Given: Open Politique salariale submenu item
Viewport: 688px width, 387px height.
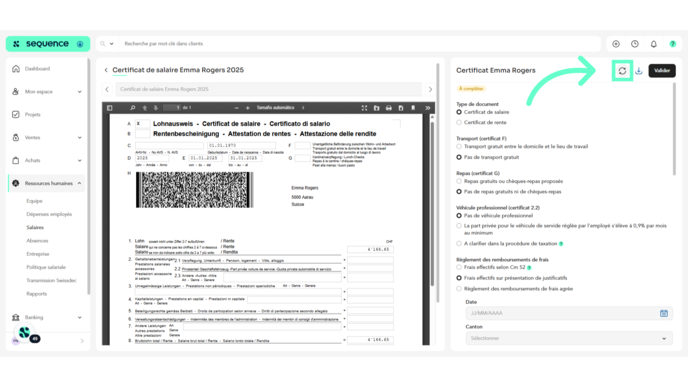Looking at the screenshot, I should pos(46,267).
